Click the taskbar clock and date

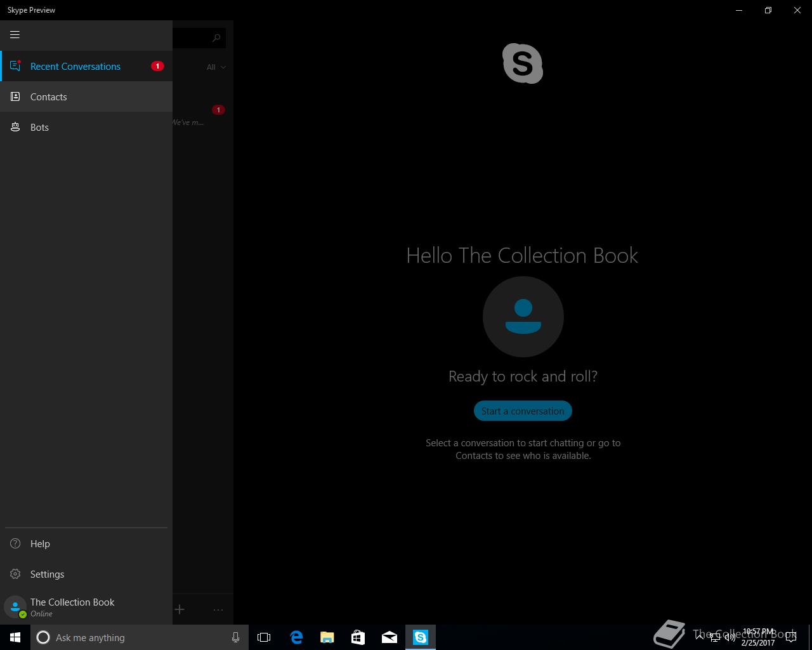point(758,637)
